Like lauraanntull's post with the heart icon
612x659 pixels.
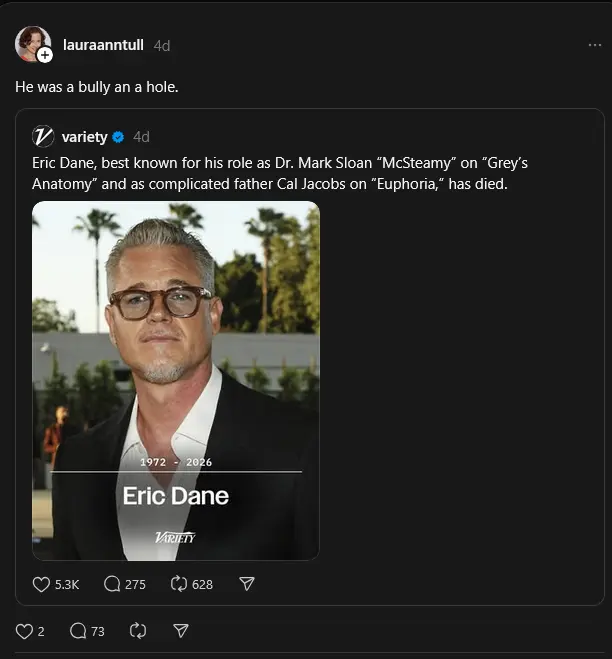coord(24,631)
